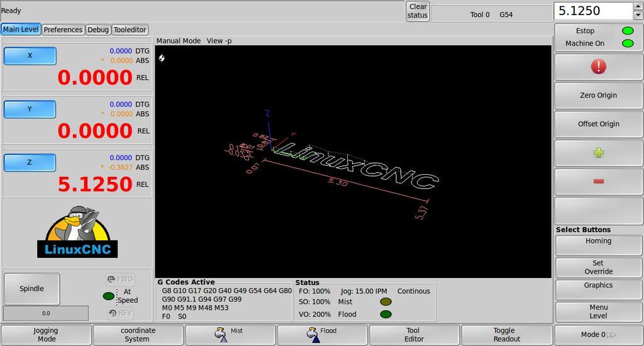The width and height of the screenshot is (644, 346).
Task: Click the LinuxCNC penguin logo
Action: point(77,232)
